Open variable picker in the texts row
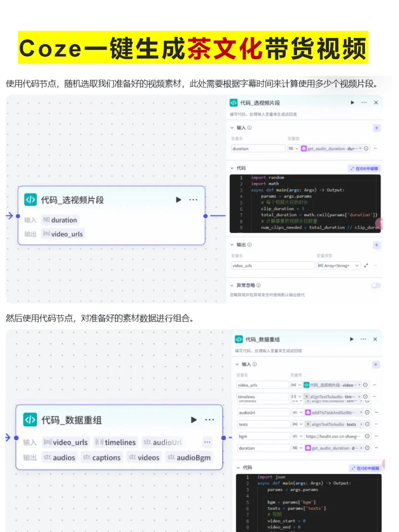 tap(367, 424)
